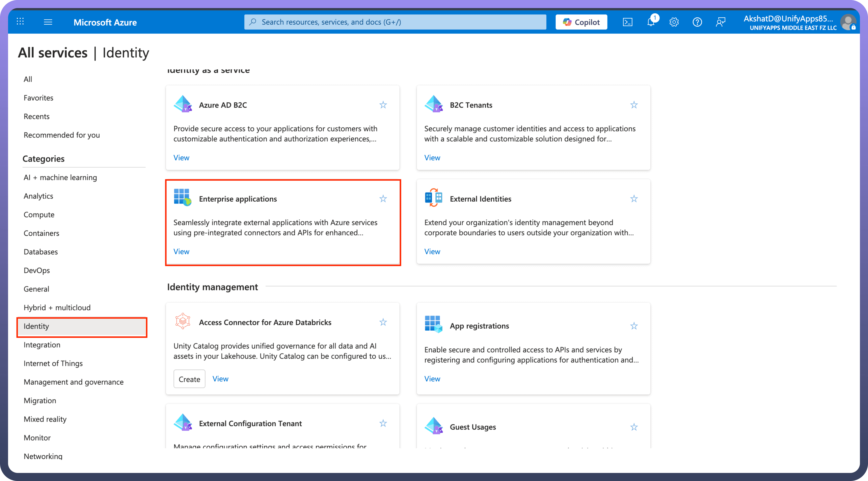Toggle the favorite star for App registrations

coord(634,326)
